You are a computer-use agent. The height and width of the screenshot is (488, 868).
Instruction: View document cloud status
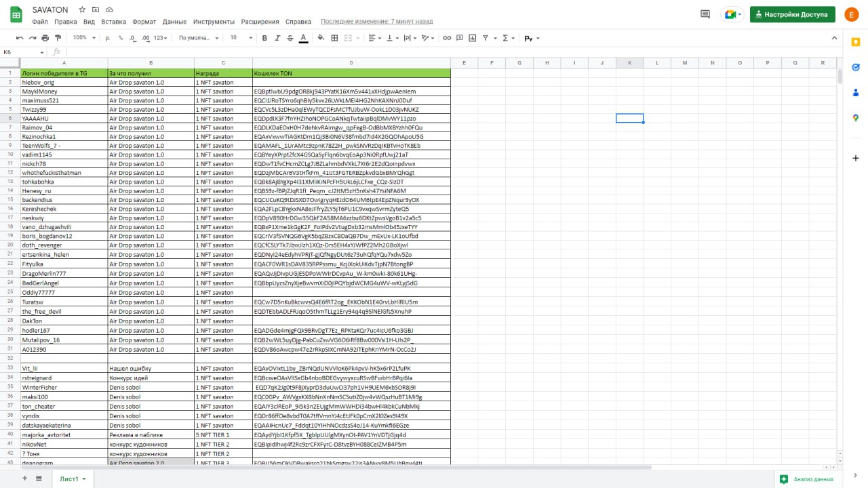[x=109, y=10]
